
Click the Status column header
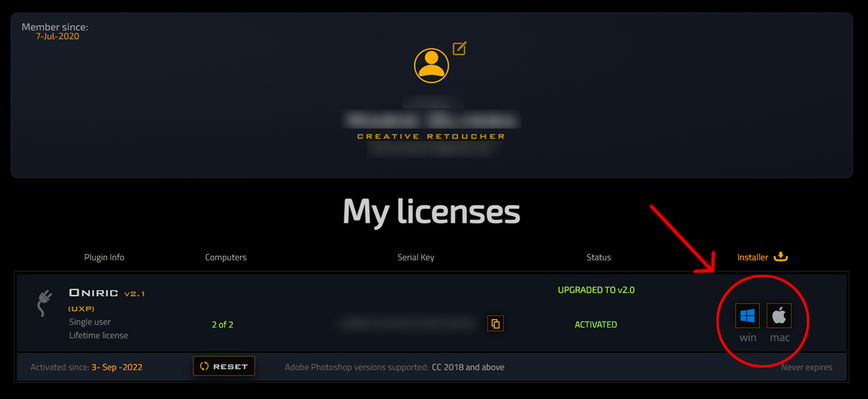click(x=599, y=257)
